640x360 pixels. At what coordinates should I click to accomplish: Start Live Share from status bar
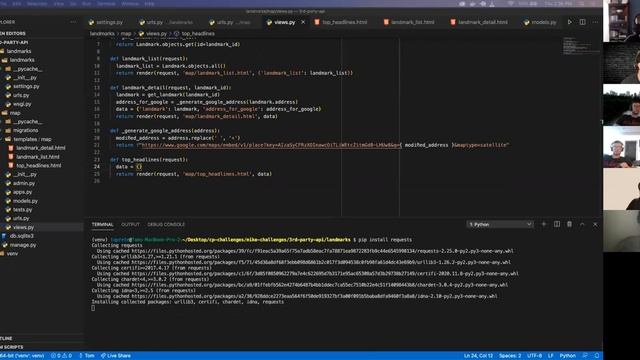coord(116,356)
